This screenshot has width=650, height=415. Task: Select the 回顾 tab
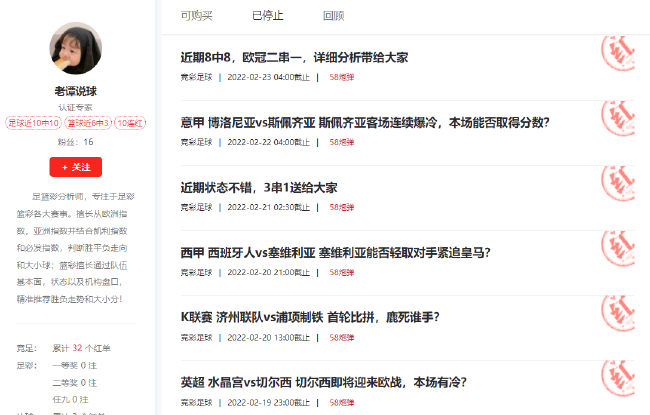pyautogui.click(x=334, y=16)
